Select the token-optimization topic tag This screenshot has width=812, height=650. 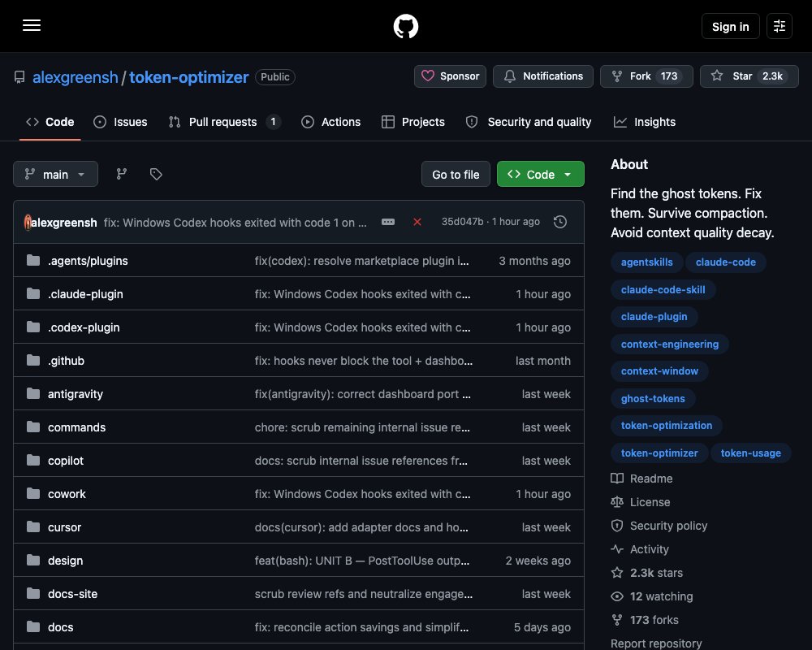[667, 426]
